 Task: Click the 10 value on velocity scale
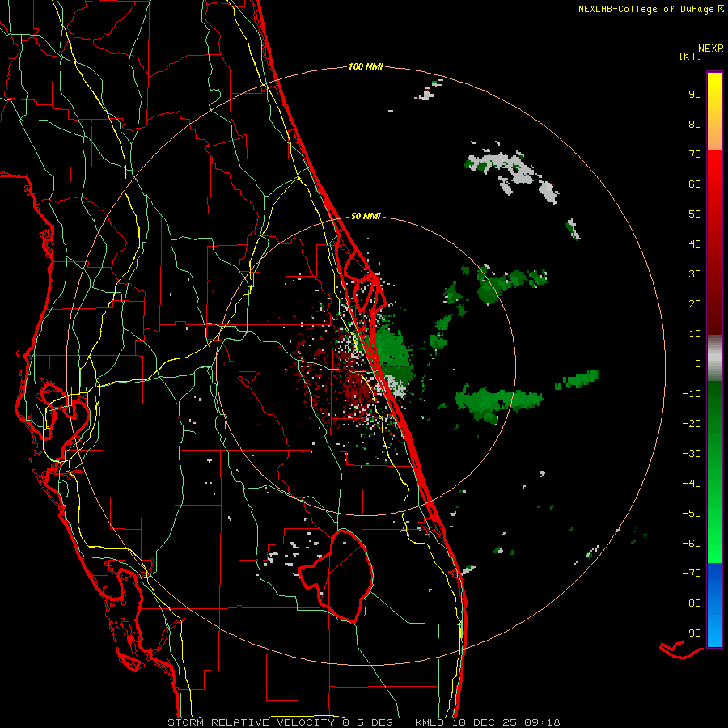pos(695,334)
